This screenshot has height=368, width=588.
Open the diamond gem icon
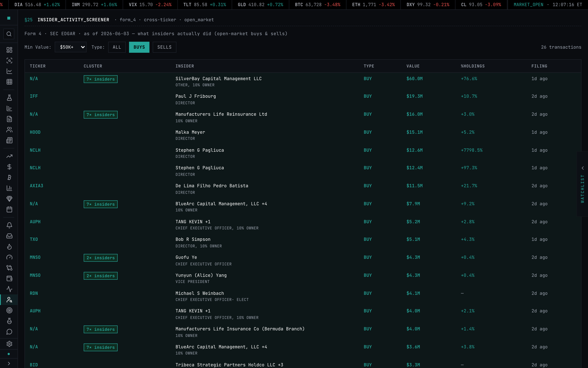click(x=9, y=199)
